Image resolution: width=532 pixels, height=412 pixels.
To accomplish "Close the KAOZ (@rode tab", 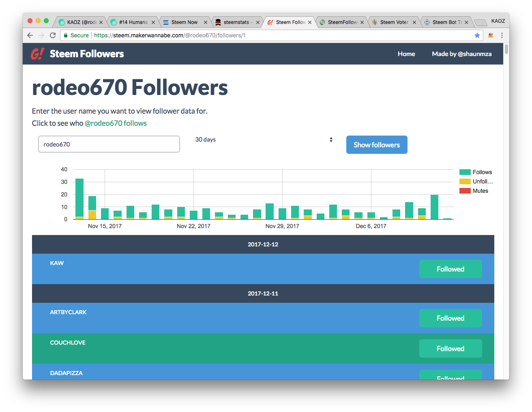I will [101, 22].
